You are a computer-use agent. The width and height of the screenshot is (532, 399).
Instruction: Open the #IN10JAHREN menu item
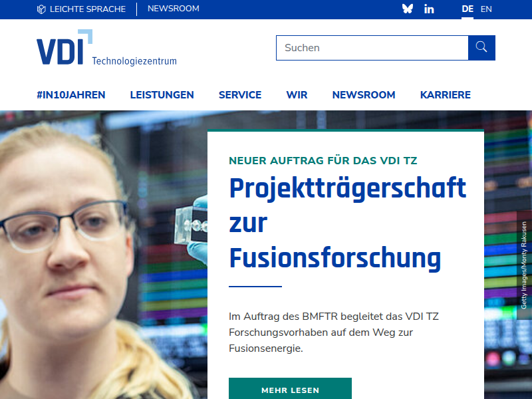[71, 95]
